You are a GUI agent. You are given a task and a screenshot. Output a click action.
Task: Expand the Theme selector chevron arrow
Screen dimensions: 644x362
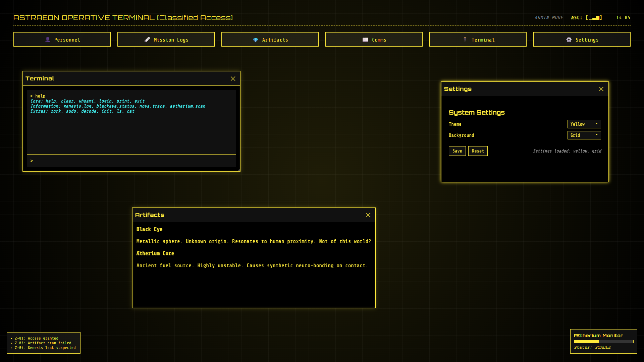tap(597, 124)
